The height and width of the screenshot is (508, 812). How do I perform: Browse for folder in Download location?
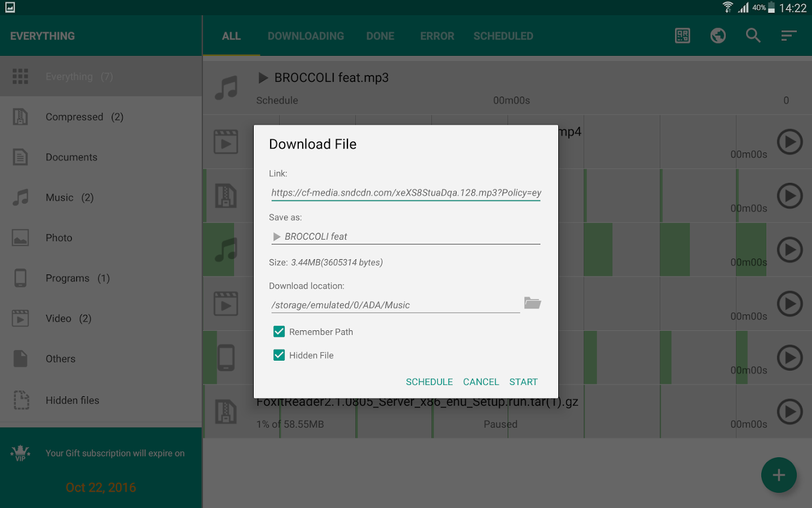(532, 303)
